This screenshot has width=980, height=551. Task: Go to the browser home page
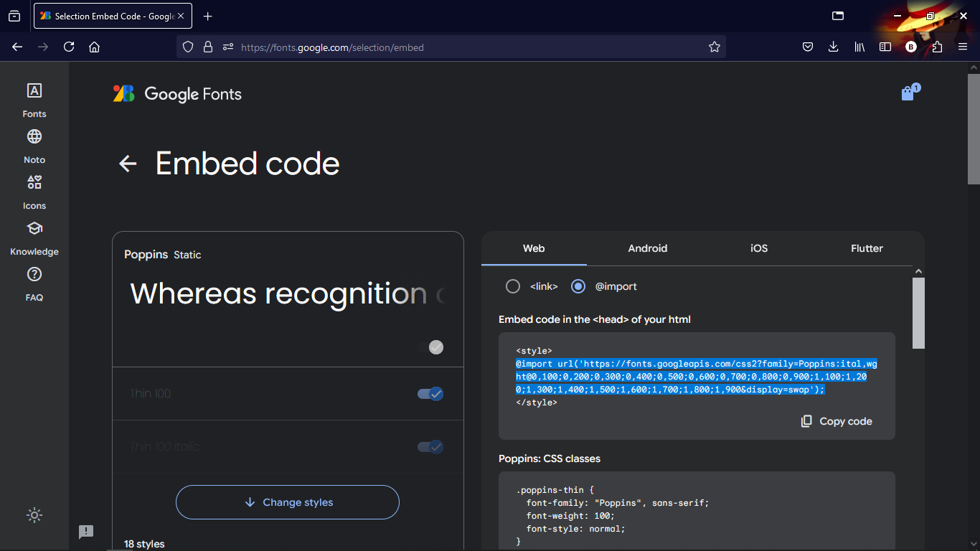(94, 47)
